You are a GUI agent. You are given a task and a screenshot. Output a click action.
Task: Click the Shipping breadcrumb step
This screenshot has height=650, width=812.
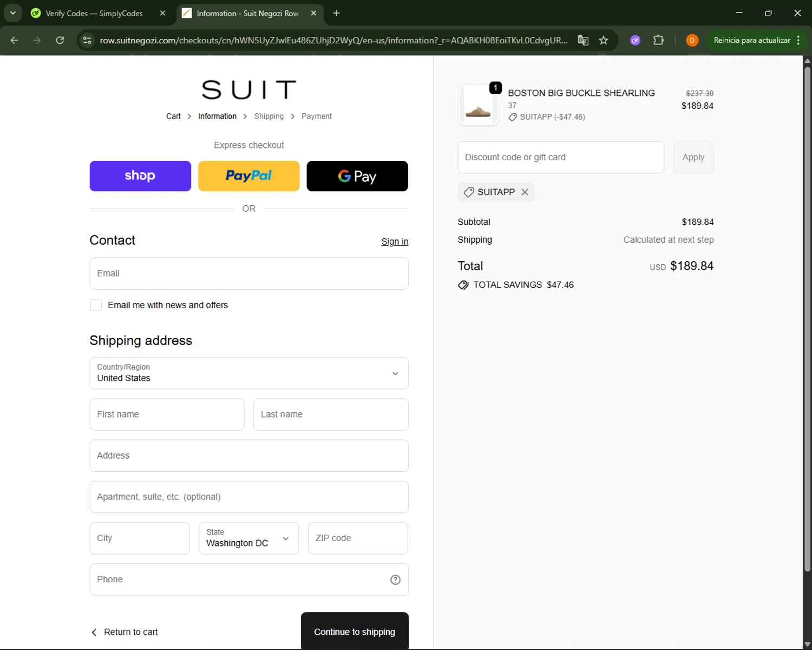tap(269, 116)
